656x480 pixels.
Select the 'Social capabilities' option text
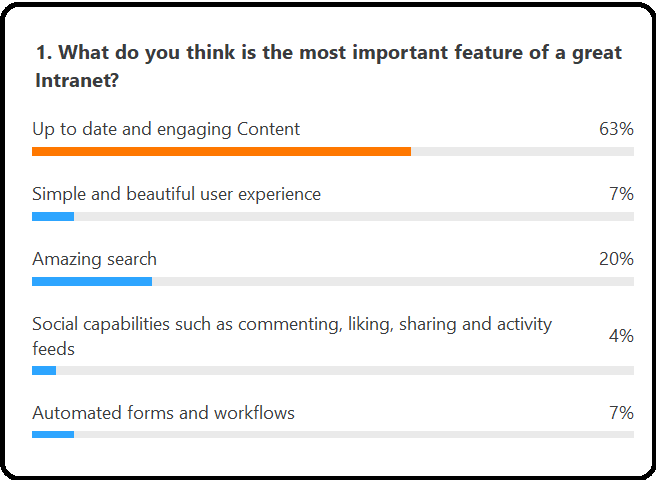(292, 336)
